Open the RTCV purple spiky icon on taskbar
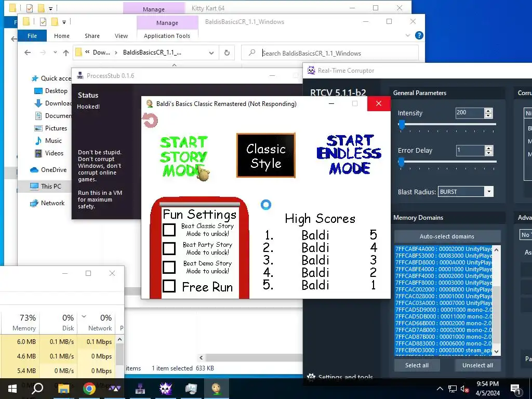 click(165, 389)
